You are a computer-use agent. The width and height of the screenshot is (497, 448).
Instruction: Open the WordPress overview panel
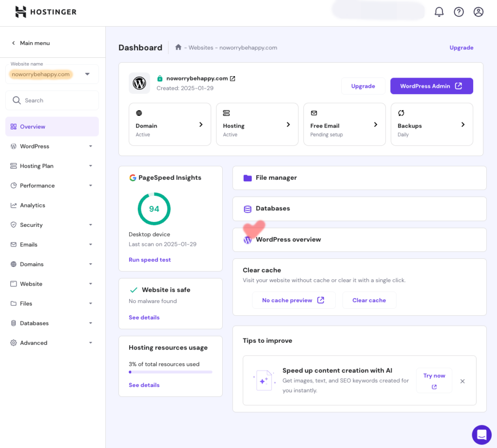(359, 240)
